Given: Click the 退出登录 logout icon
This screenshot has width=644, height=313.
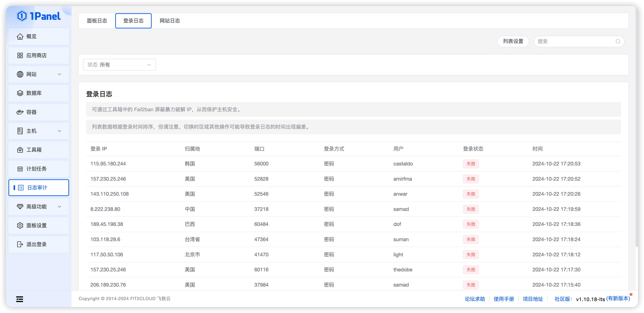Looking at the screenshot, I should [x=20, y=244].
